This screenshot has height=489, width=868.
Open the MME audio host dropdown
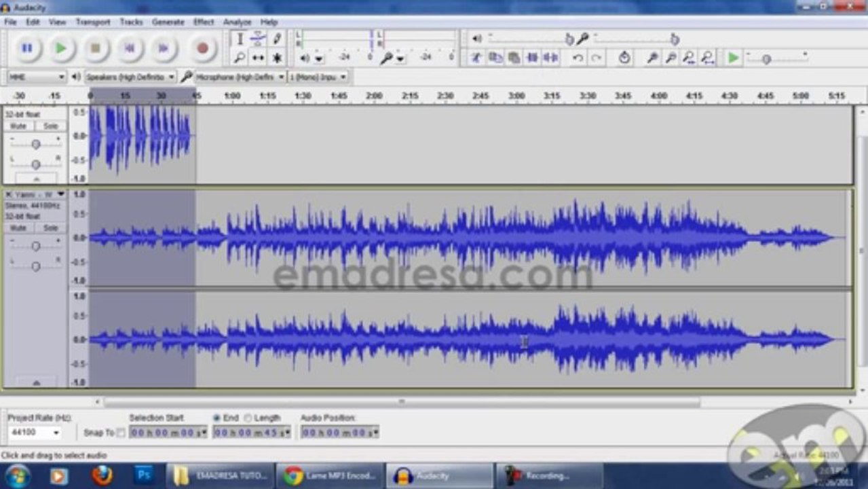click(x=36, y=77)
